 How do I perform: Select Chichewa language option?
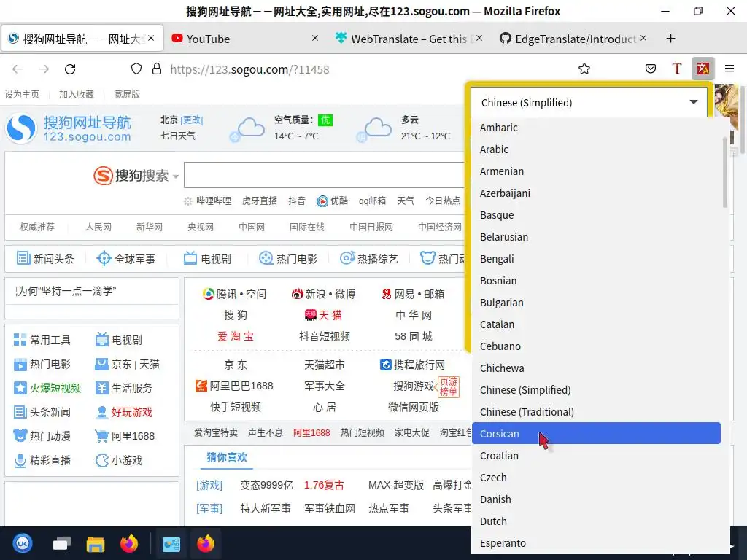596,368
